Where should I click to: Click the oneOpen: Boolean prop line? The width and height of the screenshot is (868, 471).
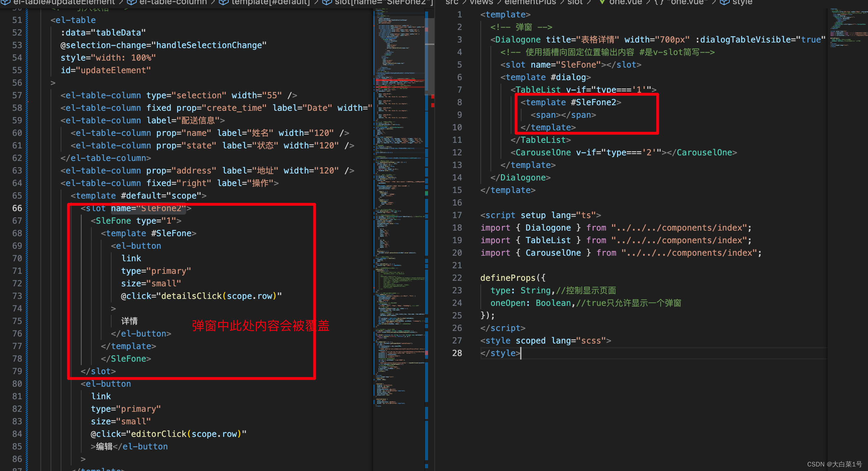(586, 303)
